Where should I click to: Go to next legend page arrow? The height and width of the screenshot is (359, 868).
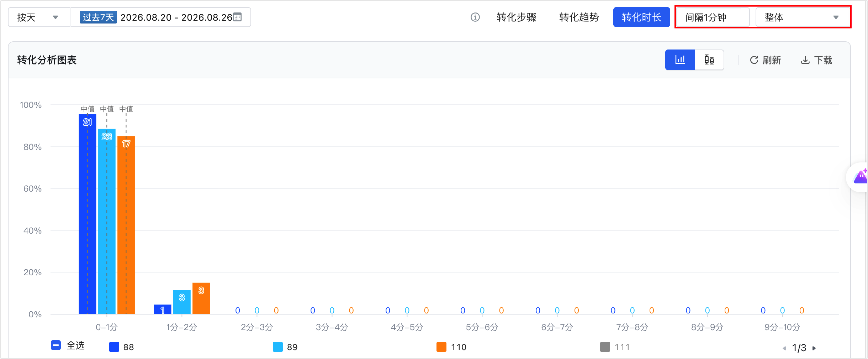814,348
